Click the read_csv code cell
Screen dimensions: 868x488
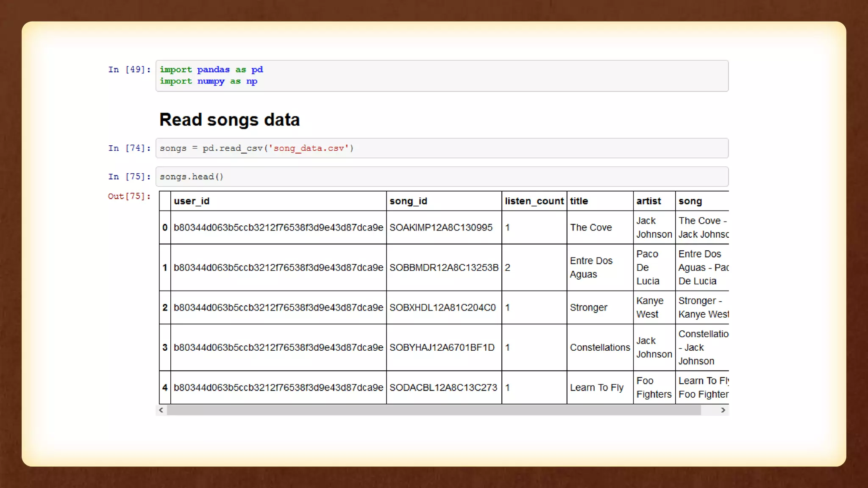(442, 148)
